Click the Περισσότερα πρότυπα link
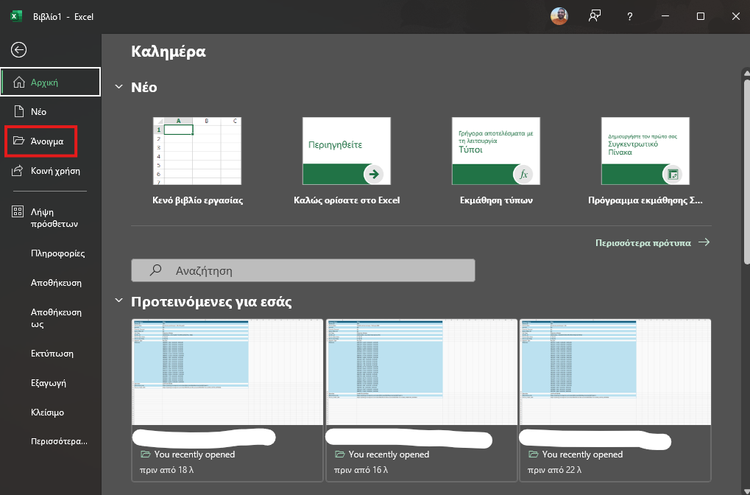 [x=651, y=242]
